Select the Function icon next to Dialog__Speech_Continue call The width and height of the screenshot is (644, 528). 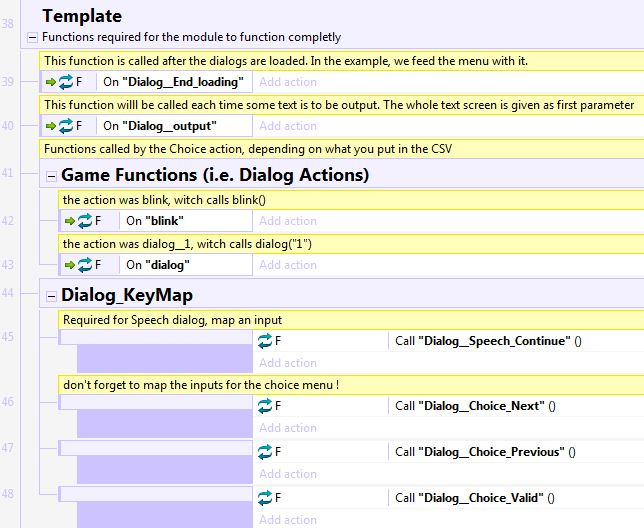265,341
